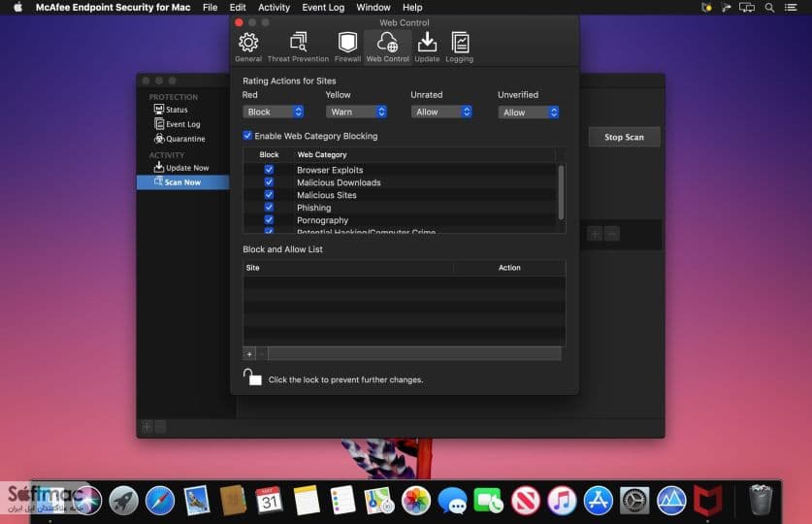
Task: Open App Store from the dock
Action: (x=599, y=501)
